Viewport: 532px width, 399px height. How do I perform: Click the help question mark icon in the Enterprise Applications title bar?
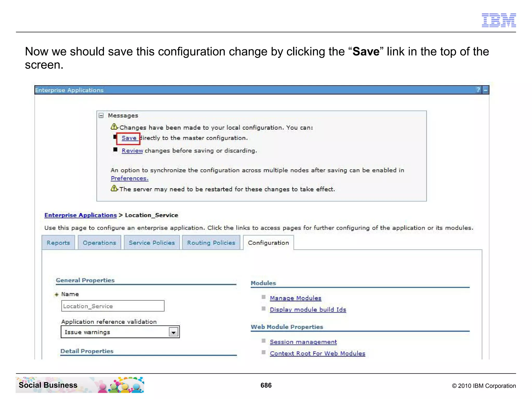click(x=478, y=90)
